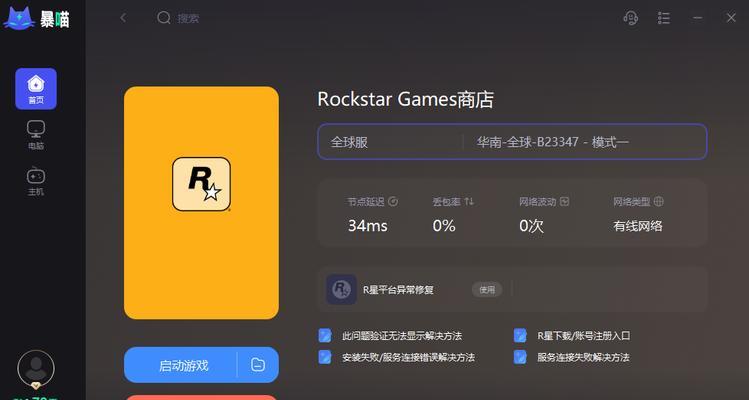Switch to the 电脑 PC tab
Viewport: 749px width, 400px height.
(x=36, y=135)
